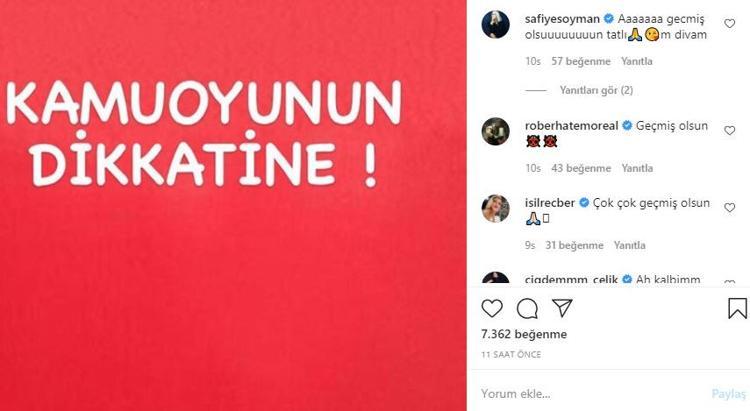Submit the comment with Paylaş

point(728,394)
